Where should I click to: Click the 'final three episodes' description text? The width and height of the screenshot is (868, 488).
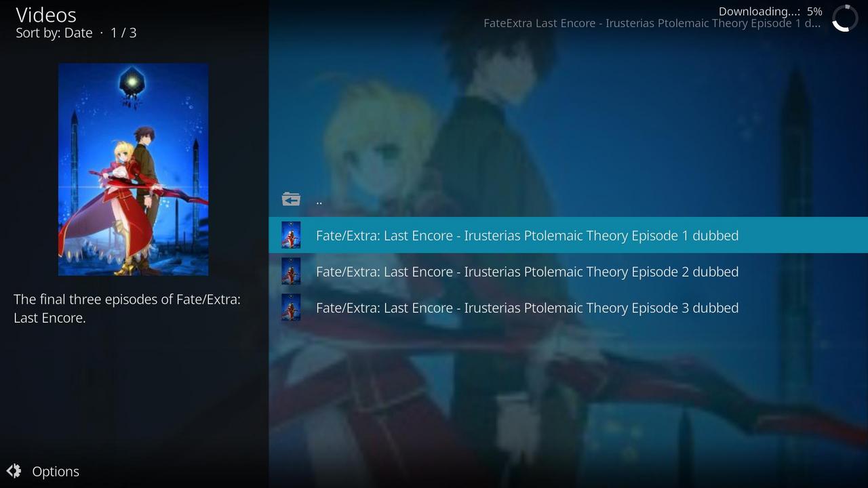click(x=127, y=308)
